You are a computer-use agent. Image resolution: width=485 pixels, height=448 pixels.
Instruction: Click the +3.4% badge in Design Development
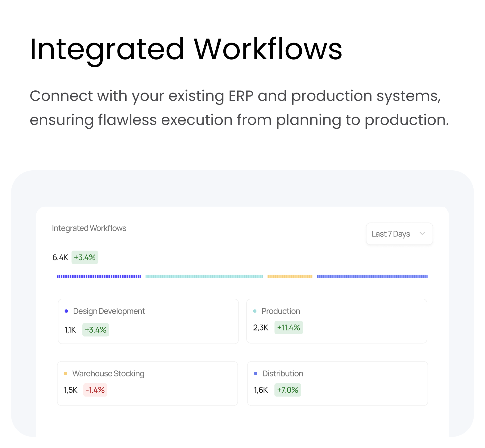(96, 330)
